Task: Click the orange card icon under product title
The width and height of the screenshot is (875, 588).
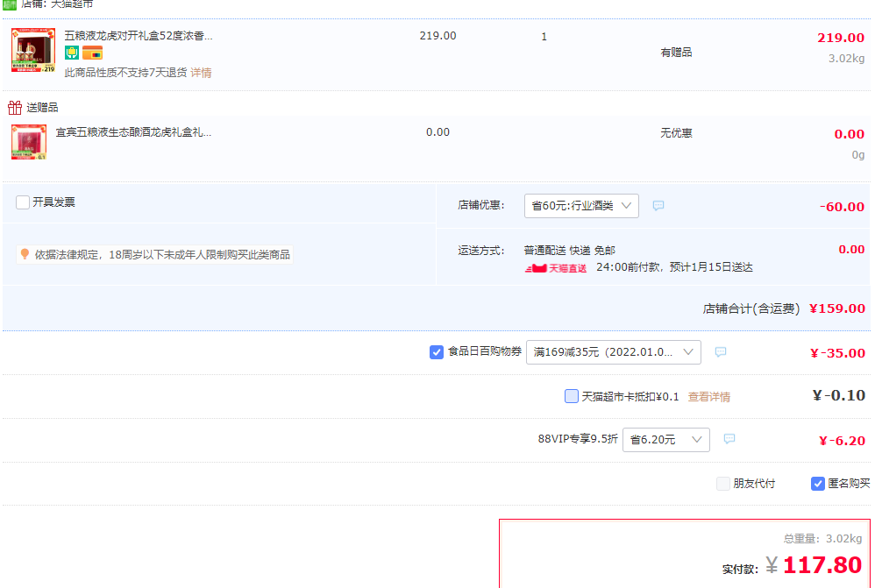Action: [92, 53]
